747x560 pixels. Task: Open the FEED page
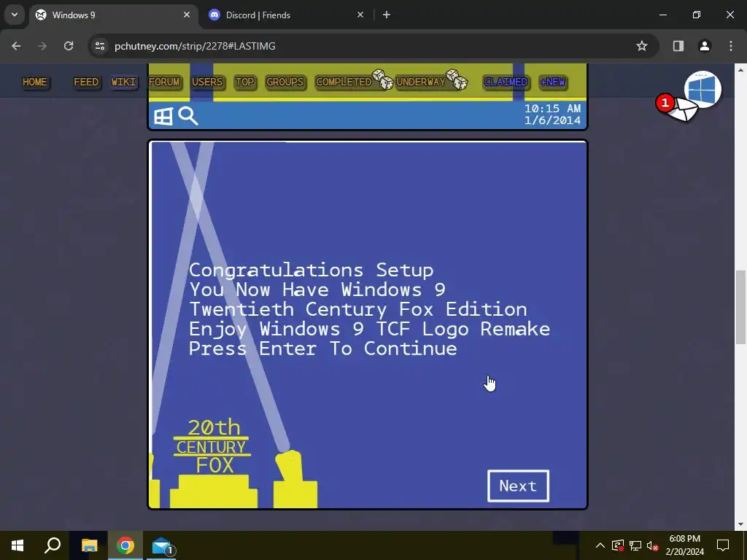pyautogui.click(x=86, y=82)
